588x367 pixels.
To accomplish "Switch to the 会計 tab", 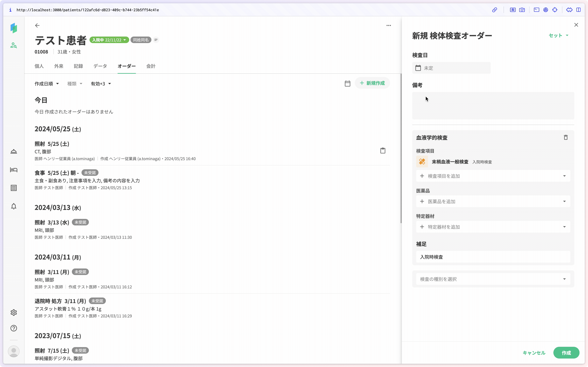I will (151, 66).
